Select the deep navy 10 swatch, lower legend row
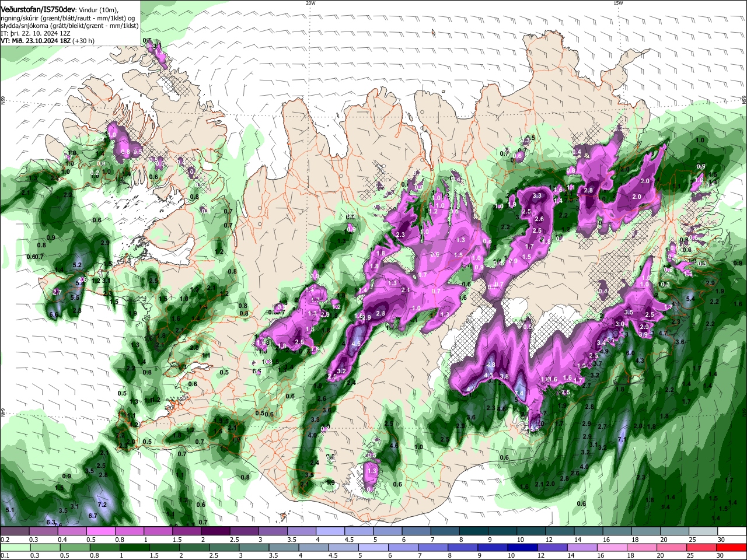The width and height of the screenshot is (747, 560). click(x=523, y=547)
